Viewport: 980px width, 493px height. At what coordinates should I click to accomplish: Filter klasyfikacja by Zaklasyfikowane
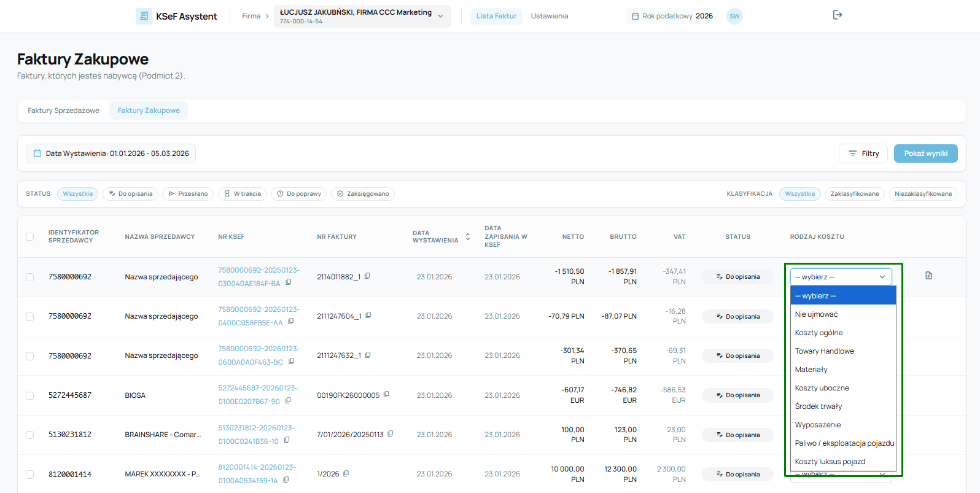[x=855, y=194]
